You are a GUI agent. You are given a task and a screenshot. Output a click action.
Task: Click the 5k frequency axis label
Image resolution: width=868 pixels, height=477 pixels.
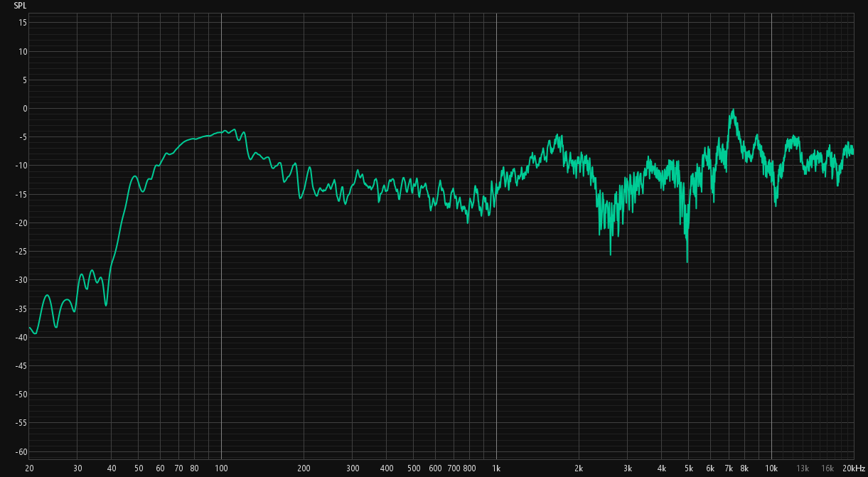688,468
